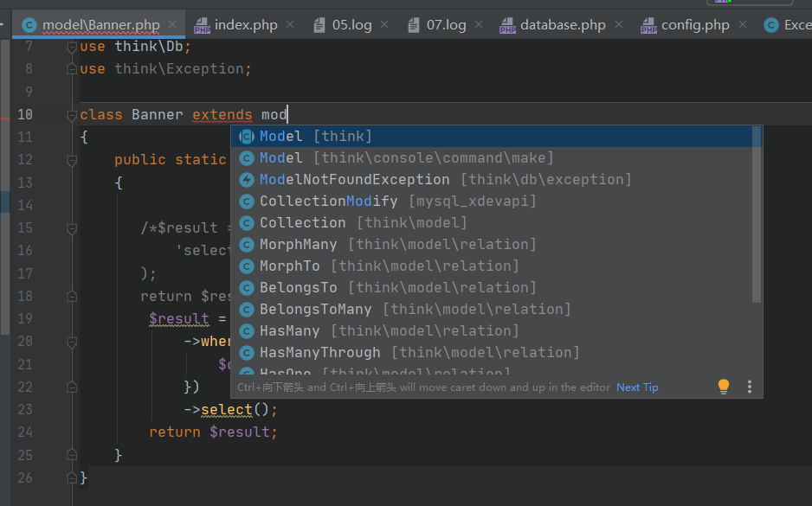Choose ModelNotFoundException suggestion
This screenshot has height=506, width=812.
tap(492, 180)
